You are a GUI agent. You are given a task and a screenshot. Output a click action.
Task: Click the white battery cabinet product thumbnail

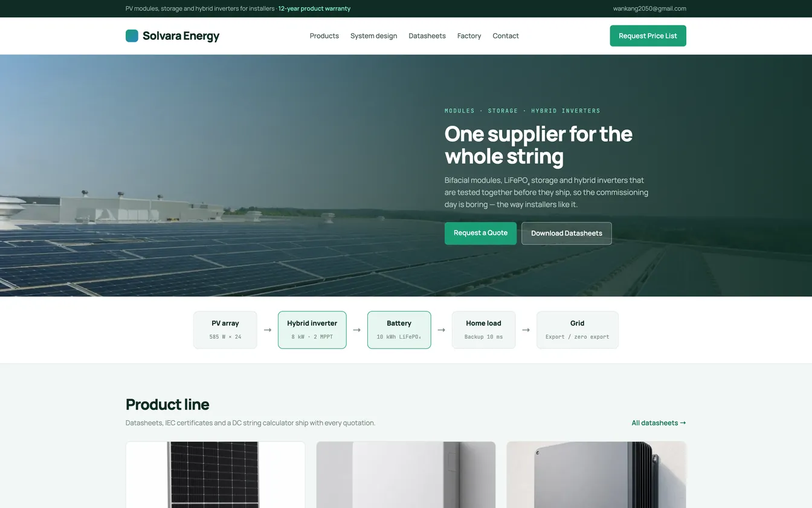click(406, 475)
